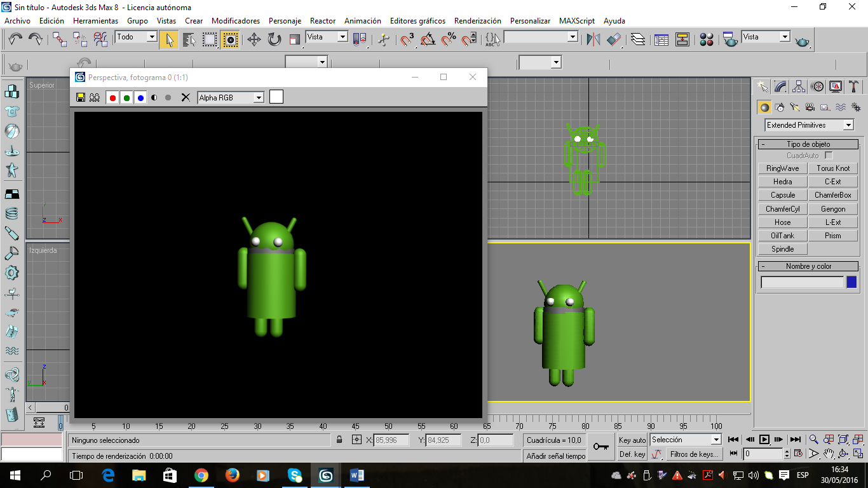Click the ChamferBox button
The image size is (868, 488).
(x=833, y=195)
